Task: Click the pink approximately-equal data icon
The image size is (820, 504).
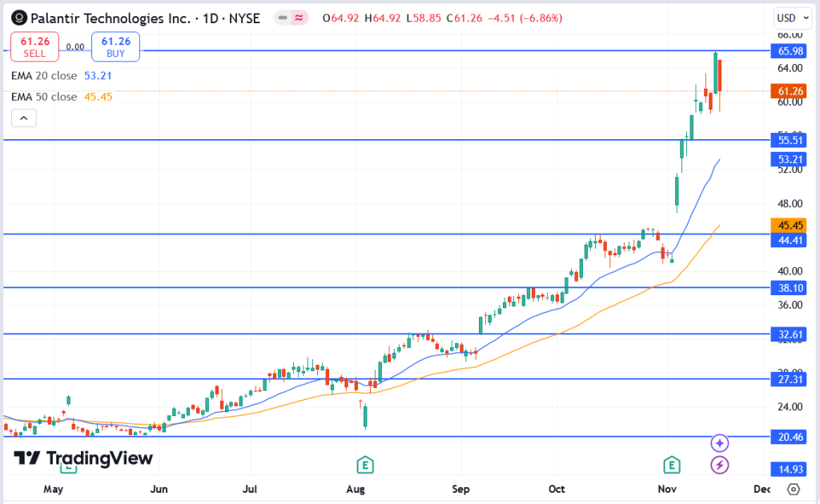Action: (299, 18)
